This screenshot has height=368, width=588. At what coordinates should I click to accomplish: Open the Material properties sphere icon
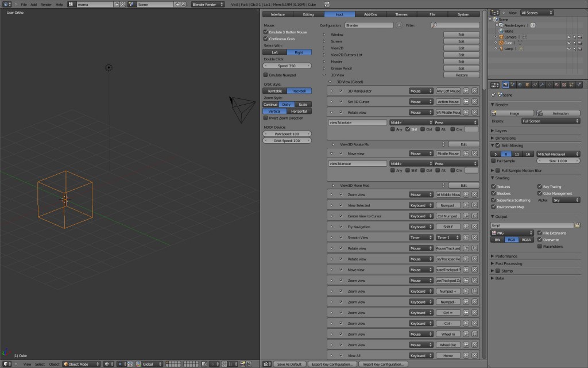pos(556,84)
